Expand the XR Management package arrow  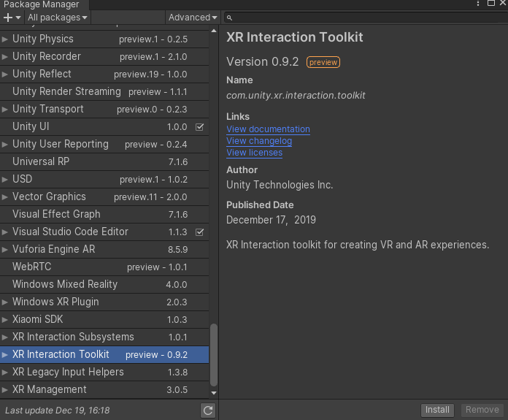point(5,389)
